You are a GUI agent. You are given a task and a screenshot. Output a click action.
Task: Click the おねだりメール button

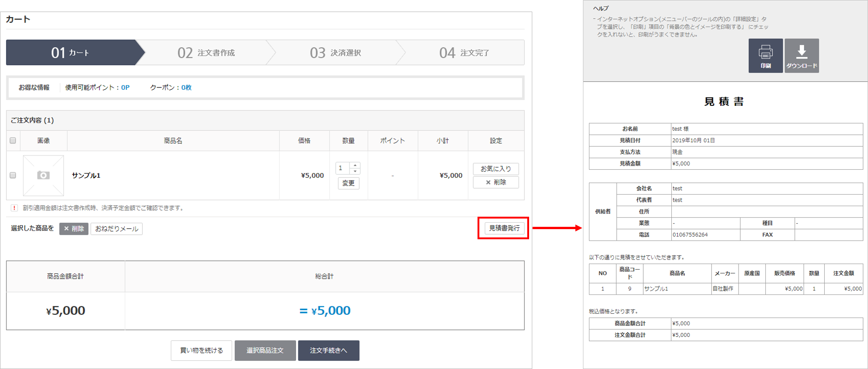[117, 229]
